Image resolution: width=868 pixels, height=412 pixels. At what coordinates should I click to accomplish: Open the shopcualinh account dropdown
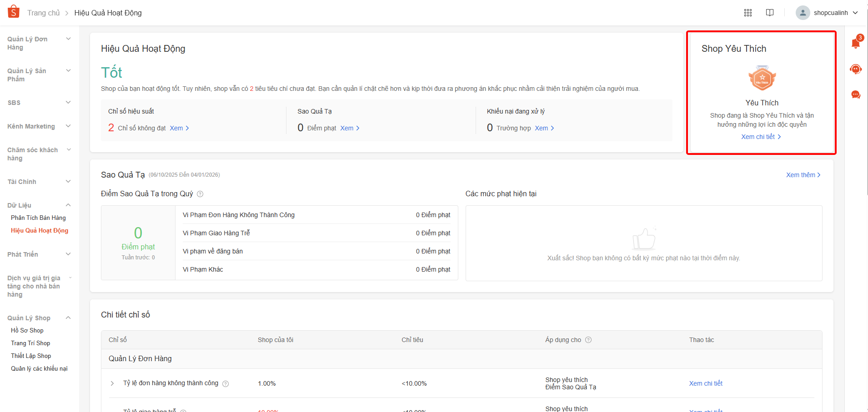tap(827, 13)
